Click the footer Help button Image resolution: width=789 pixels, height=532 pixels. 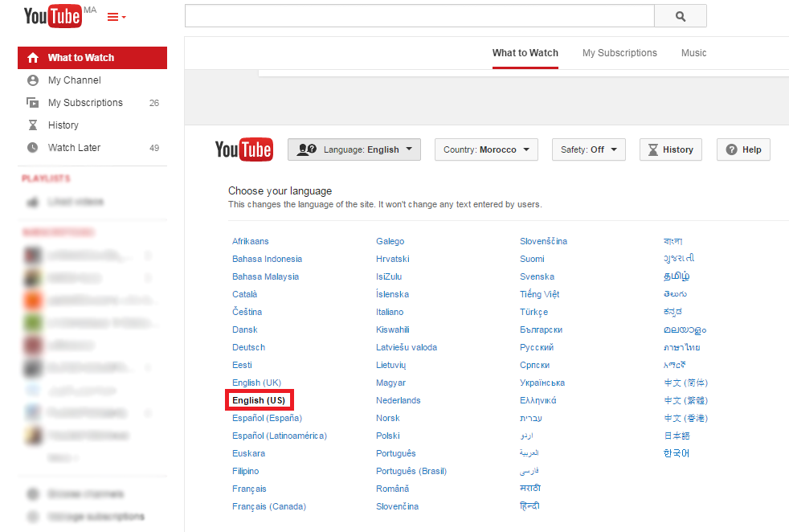(743, 149)
